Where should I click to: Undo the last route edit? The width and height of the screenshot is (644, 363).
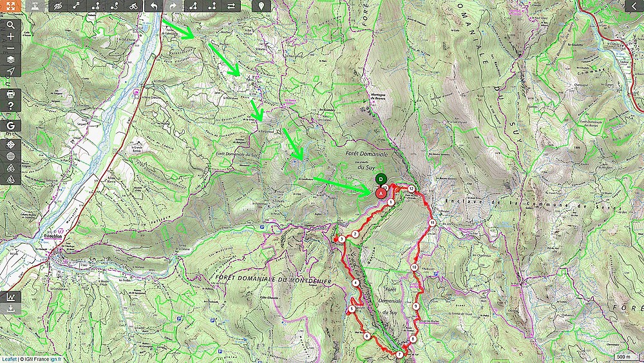click(x=154, y=6)
